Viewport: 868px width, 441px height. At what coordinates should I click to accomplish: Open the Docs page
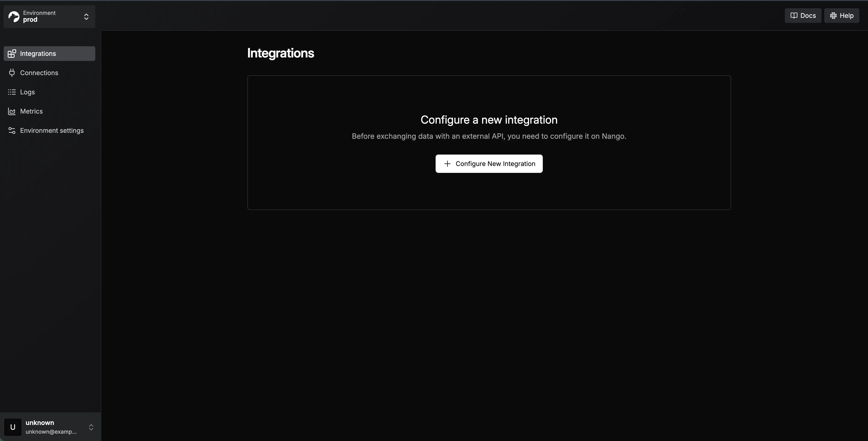(803, 16)
